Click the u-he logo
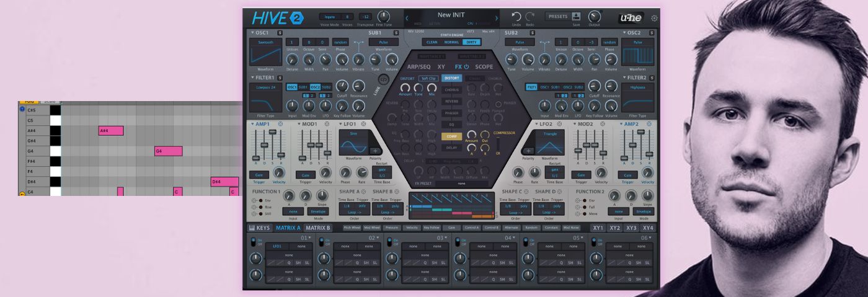The height and width of the screenshot is (297, 868). (631, 18)
